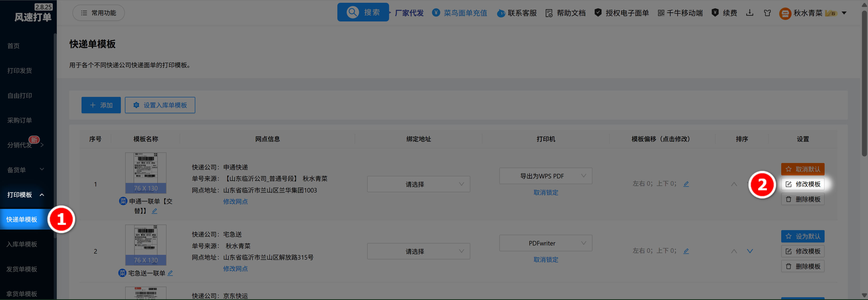Open printer dropdown 导出为WPS PDF

(546, 176)
